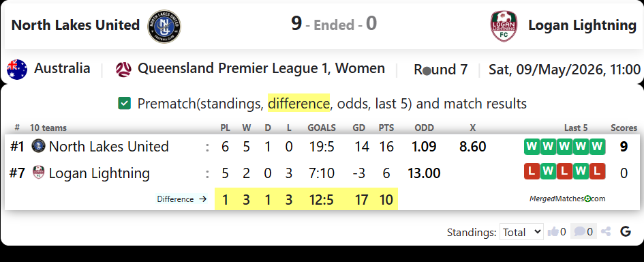The height and width of the screenshot is (262, 644).
Task: Click the Queensland Premier League logo icon
Action: tap(123, 69)
